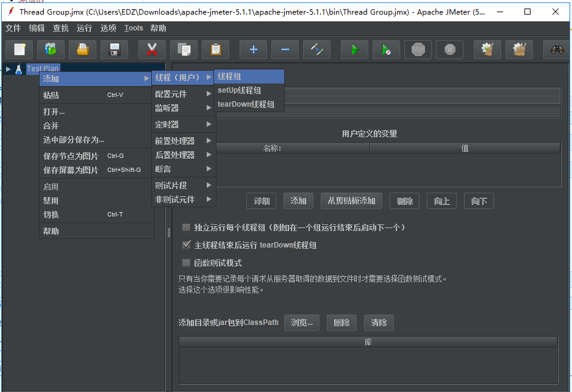Open the 线程（用户）submenu
The image size is (572, 392).
tap(183, 77)
